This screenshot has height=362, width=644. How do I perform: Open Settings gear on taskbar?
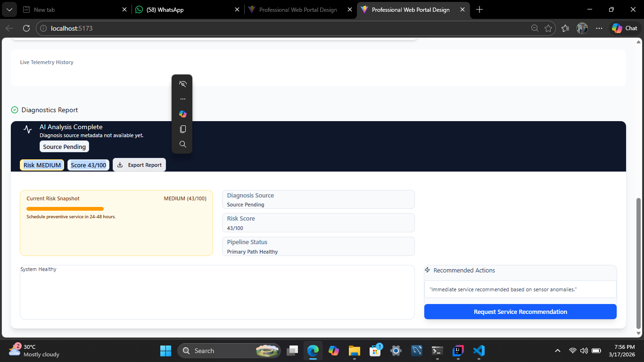pos(396,351)
